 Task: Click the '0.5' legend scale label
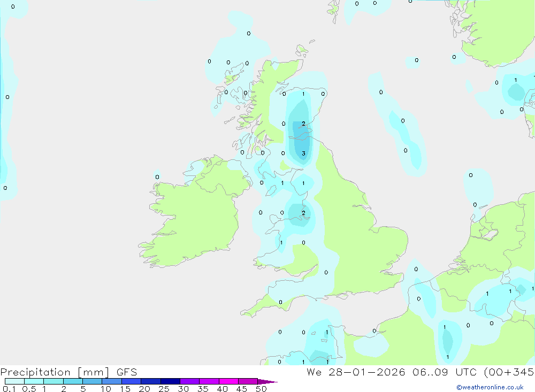[29, 389]
